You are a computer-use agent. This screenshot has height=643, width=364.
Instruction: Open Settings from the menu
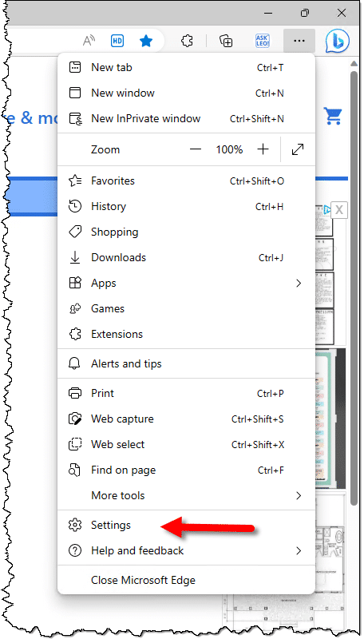point(186,526)
